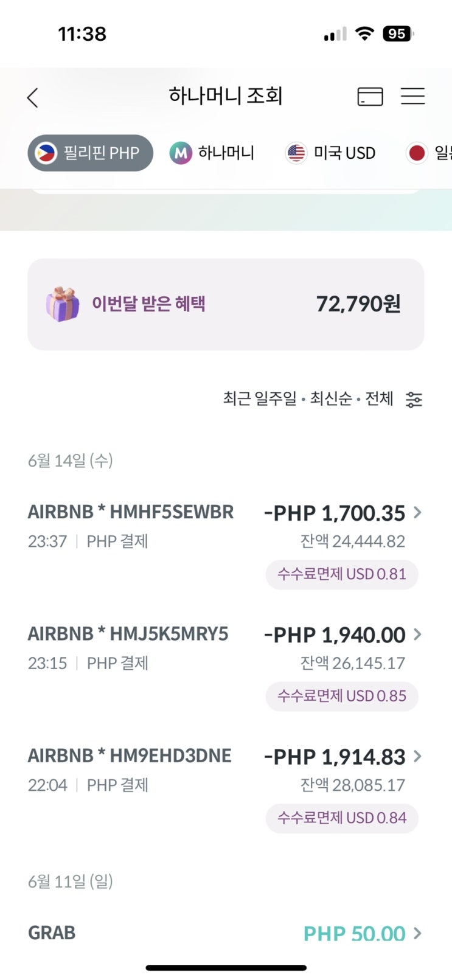
Task: Open the hamburger menu icon
Action: coord(412,96)
